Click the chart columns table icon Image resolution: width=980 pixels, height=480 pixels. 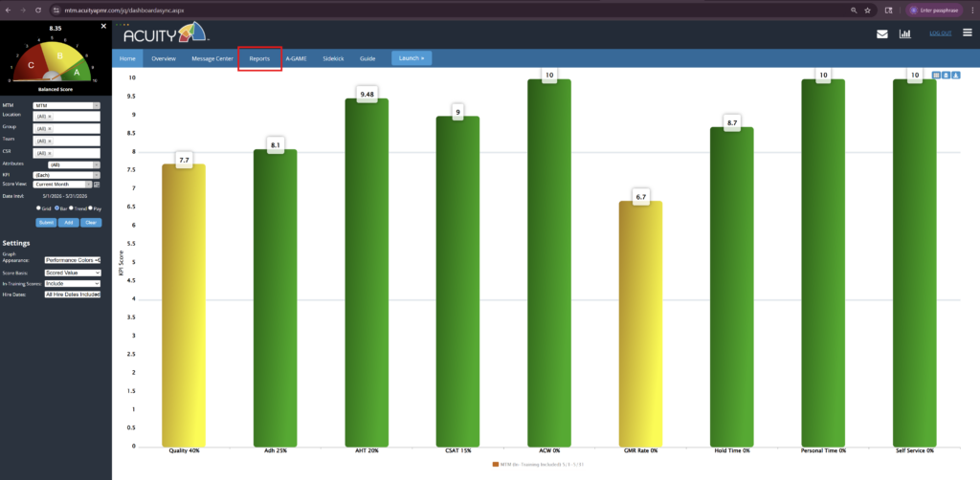click(936, 75)
